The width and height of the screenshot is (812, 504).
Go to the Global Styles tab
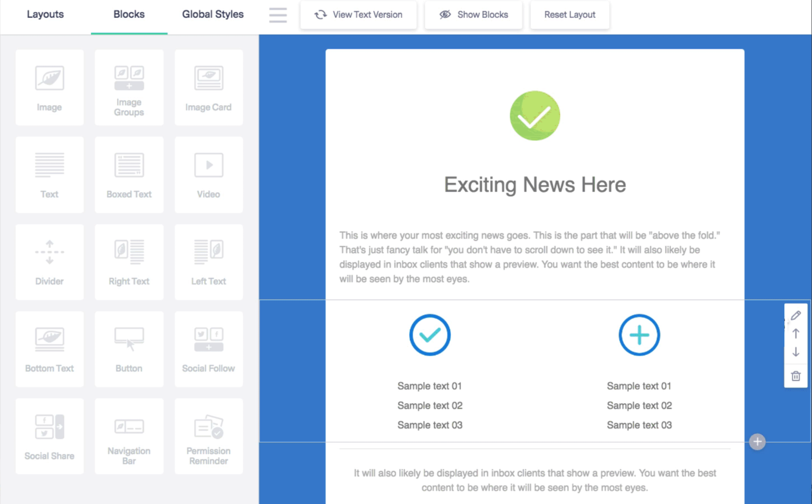point(213,15)
